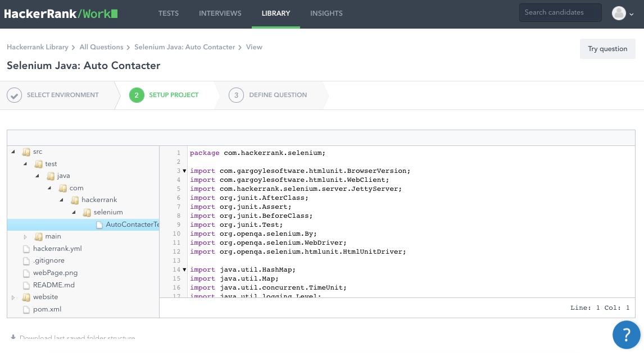The height and width of the screenshot is (353, 644).
Task: Open the user avatar account menu
Action: tap(619, 13)
